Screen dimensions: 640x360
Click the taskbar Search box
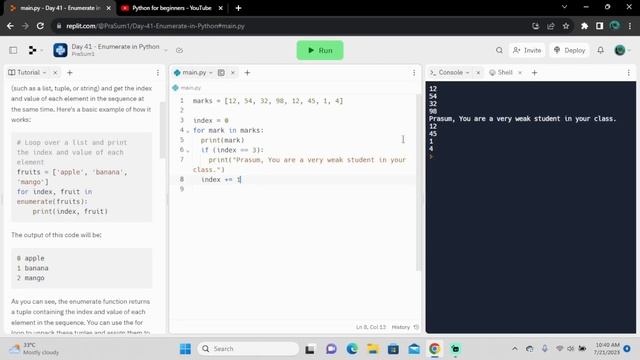point(248,349)
